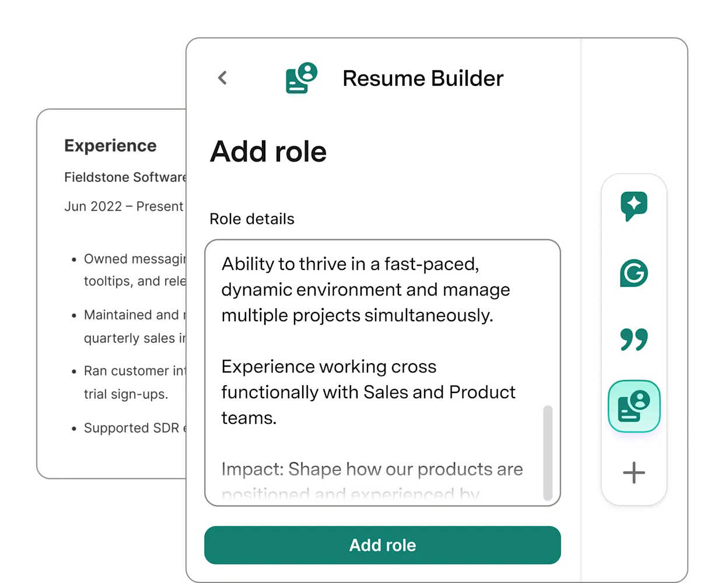728x583 pixels.
Task: Open the Grammarly G icon in sidebar
Action: point(634,273)
